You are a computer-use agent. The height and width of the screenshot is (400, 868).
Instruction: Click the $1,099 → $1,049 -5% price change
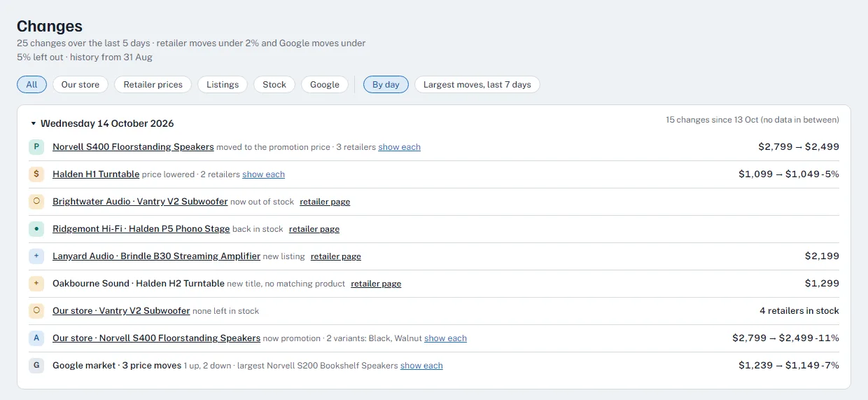point(789,174)
